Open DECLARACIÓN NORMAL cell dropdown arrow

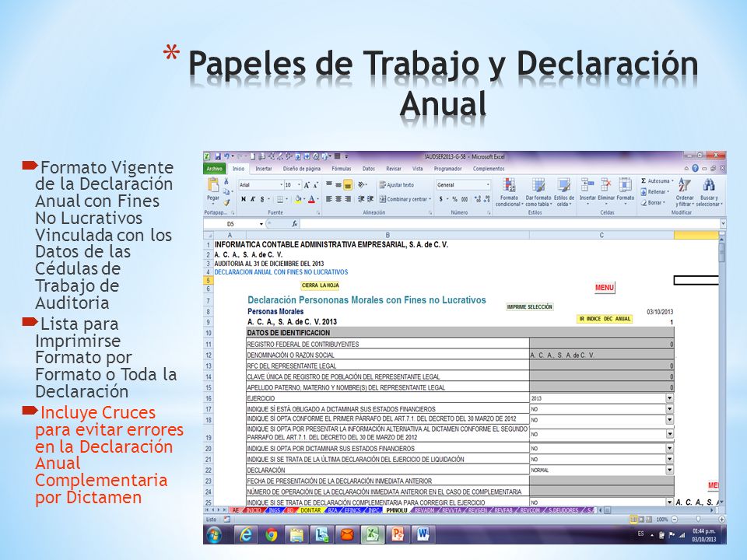pyautogui.click(x=669, y=470)
